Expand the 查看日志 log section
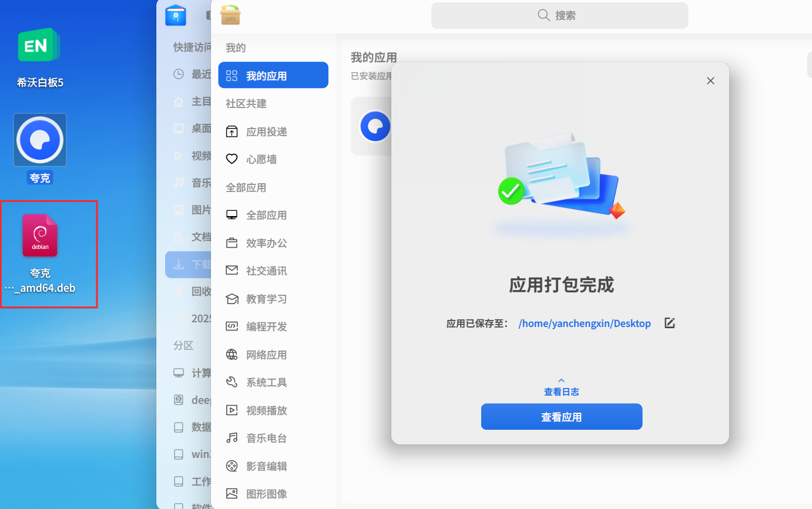 click(561, 387)
